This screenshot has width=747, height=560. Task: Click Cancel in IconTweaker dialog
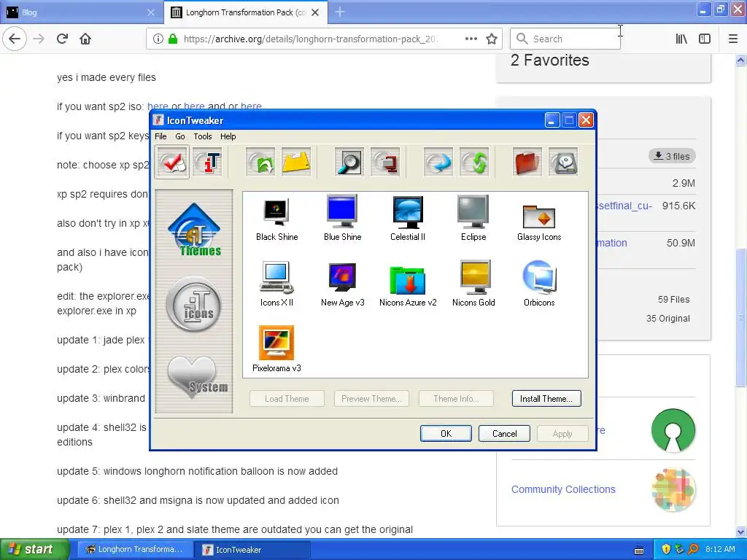point(504,433)
